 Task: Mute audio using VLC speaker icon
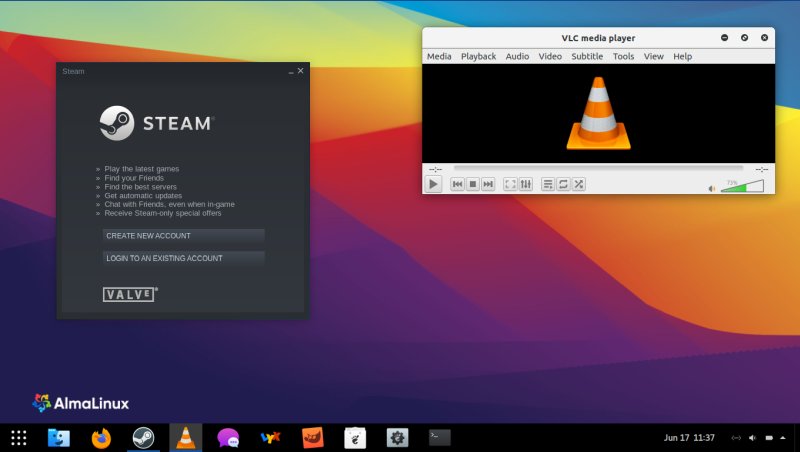[x=712, y=187]
